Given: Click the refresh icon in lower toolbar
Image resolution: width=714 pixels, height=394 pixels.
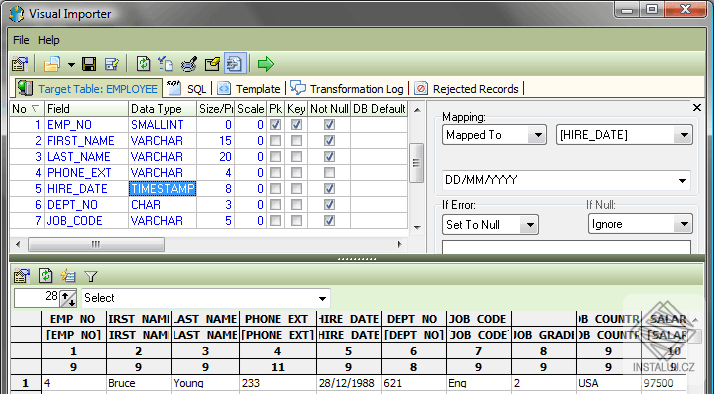Looking at the screenshot, I should pos(45,276).
